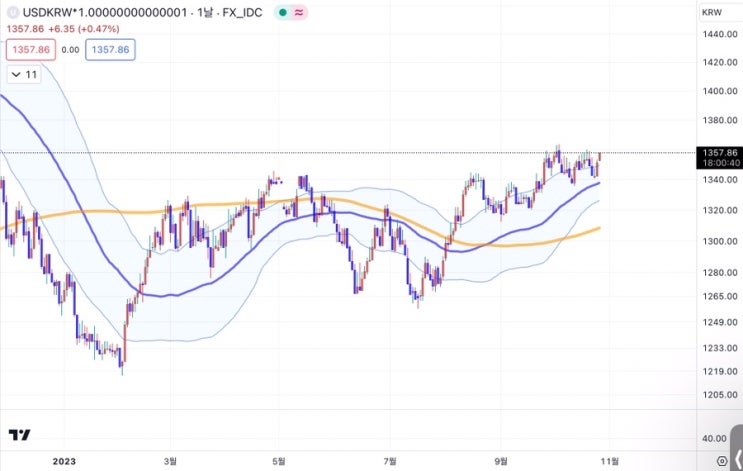Screen dimensions: 743x471
Task: Click the blue 1357.86 buy price box
Action: coord(110,50)
